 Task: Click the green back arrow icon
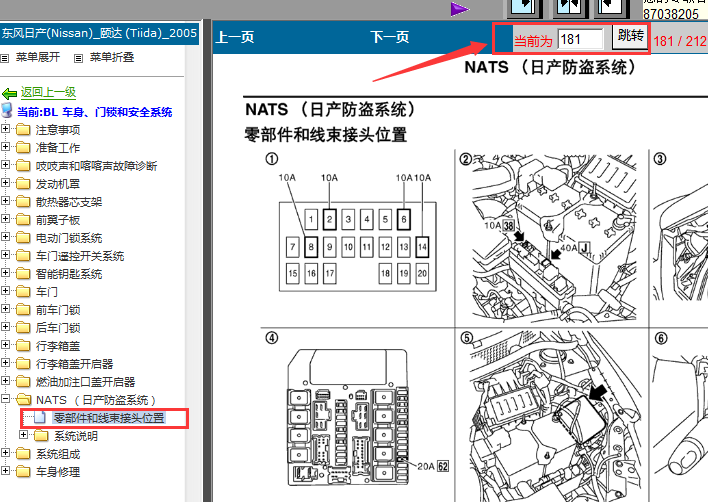pos(9,93)
